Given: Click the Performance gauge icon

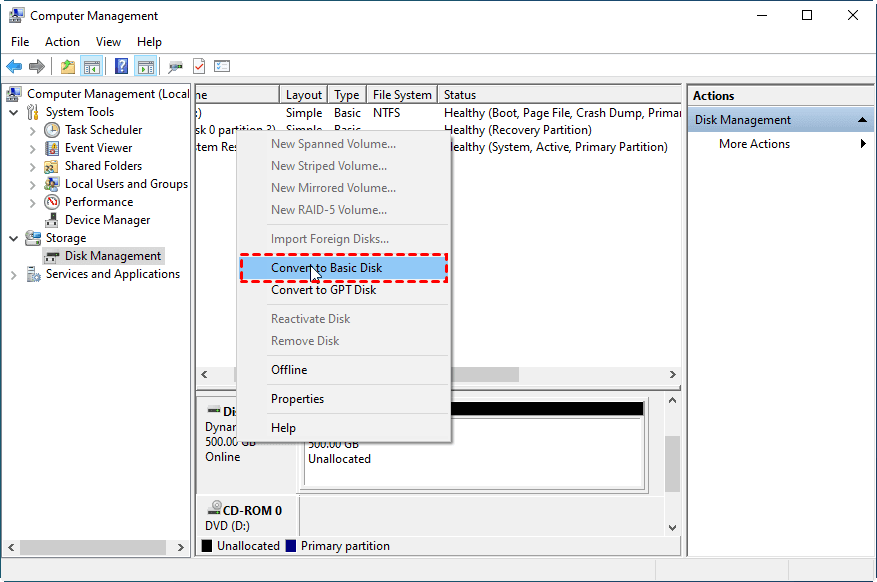Looking at the screenshot, I should point(52,202).
